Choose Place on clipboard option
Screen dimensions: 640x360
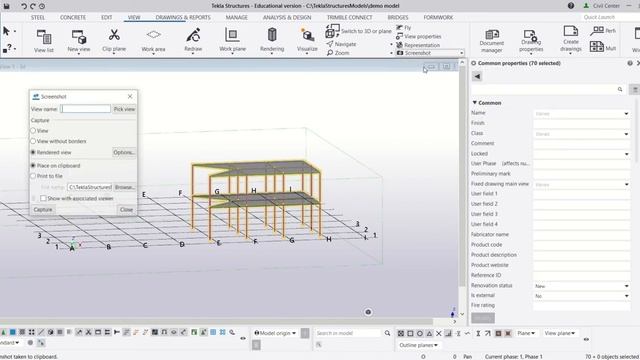(33, 166)
